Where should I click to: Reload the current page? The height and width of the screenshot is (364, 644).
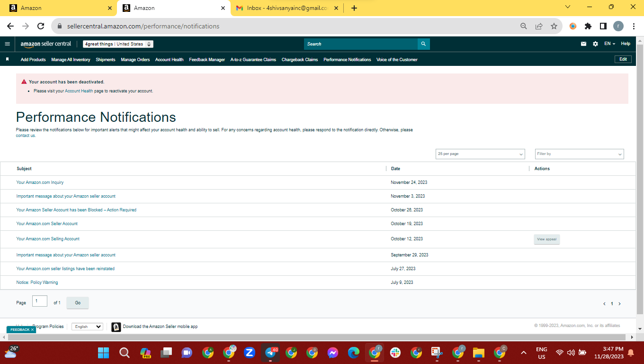(x=41, y=27)
